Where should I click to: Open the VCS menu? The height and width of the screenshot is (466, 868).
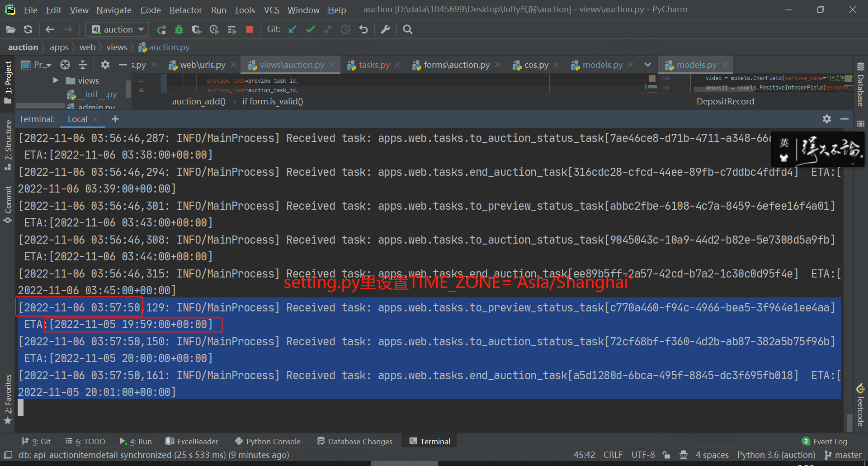click(x=272, y=9)
